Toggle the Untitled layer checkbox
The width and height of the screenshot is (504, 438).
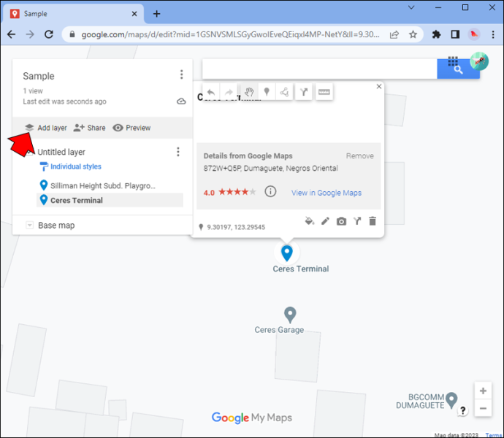tap(29, 152)
